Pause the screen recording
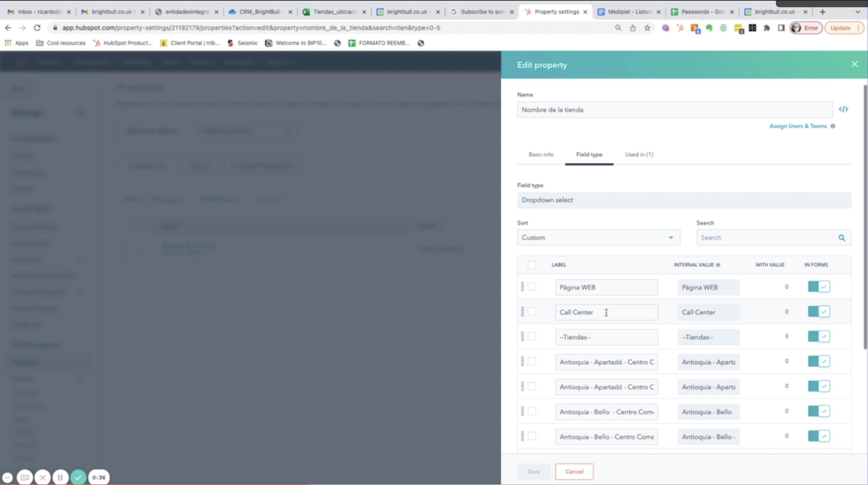868x485 pixels. click(x=60, y=477)
